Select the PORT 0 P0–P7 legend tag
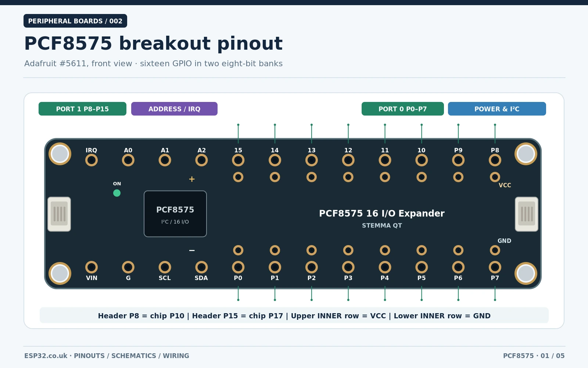 click(403, 109)
